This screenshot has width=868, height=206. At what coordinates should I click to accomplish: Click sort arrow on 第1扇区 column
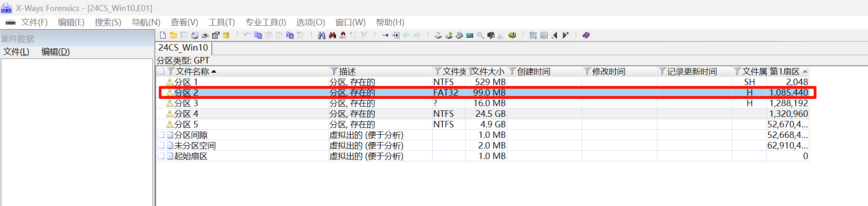pos(805,71)
